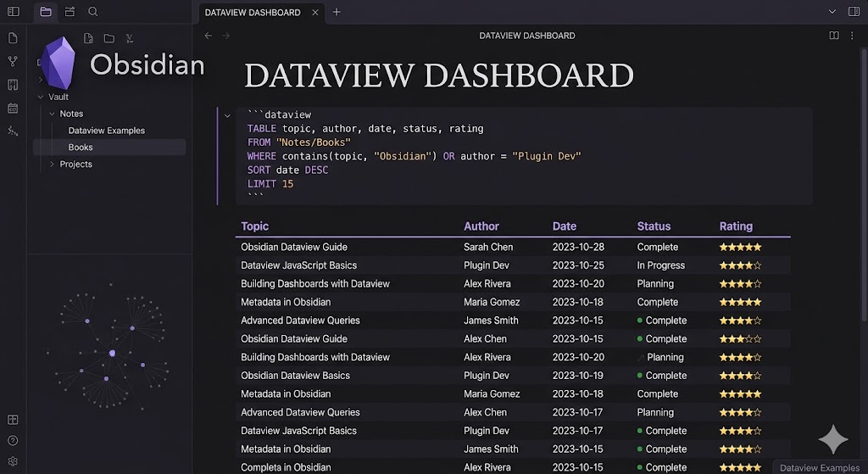Image resolution: width=868 pixels, height=474 pixels.
Task: Open daily note calendar icon in ribbon
Action: click(x=13, y=108)
